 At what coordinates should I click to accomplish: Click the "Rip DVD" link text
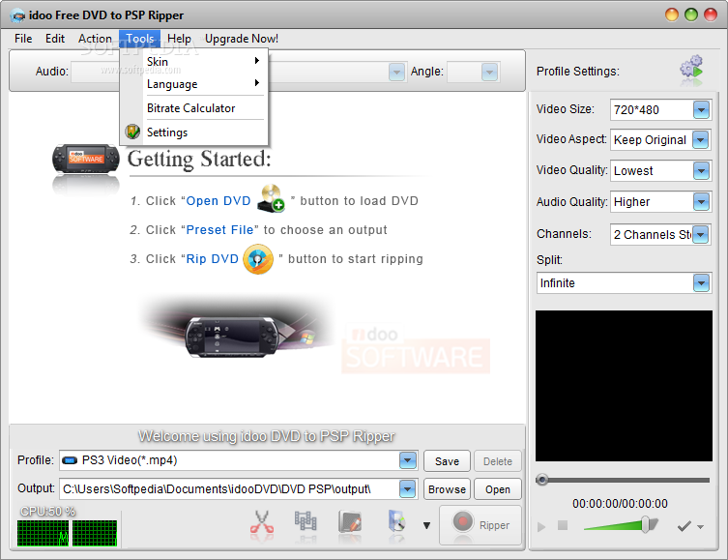pos(212,258)
